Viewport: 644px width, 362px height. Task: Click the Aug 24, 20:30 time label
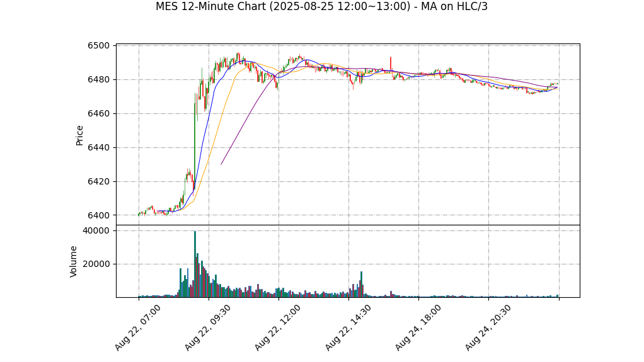(x=488, y=327)
